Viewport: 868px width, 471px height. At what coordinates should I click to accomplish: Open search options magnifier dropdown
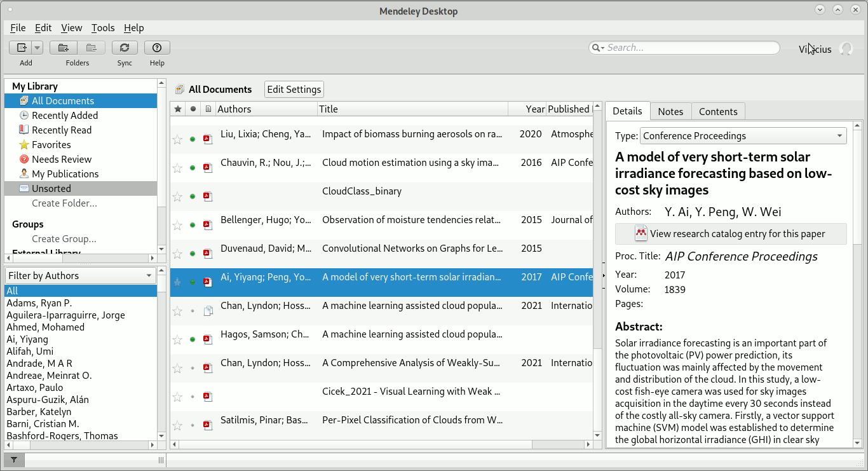pos(597,48)
